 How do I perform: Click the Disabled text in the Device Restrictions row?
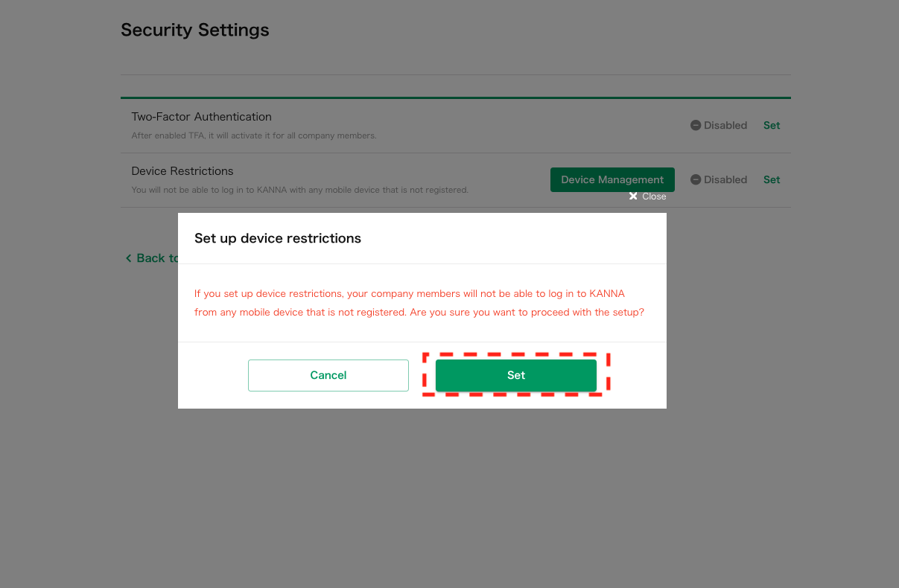(725, 179)
